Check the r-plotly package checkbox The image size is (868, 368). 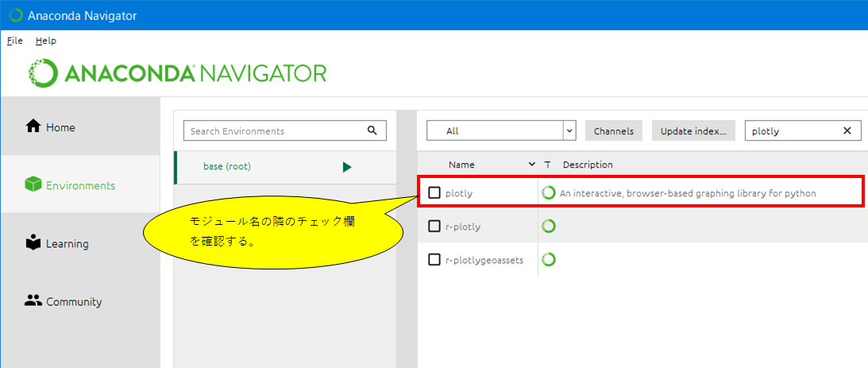[x=434, y=226]
